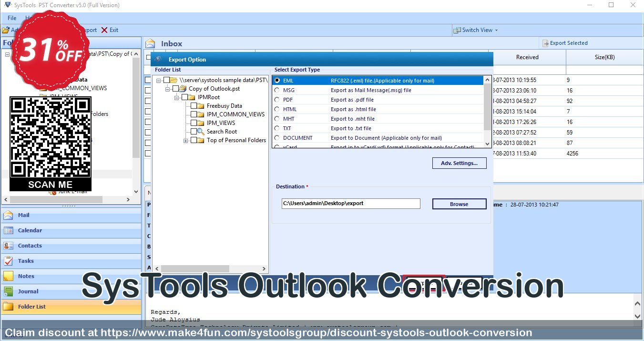Click the Exit toolbar button
The image size is (644, 341).
point(110,30)
